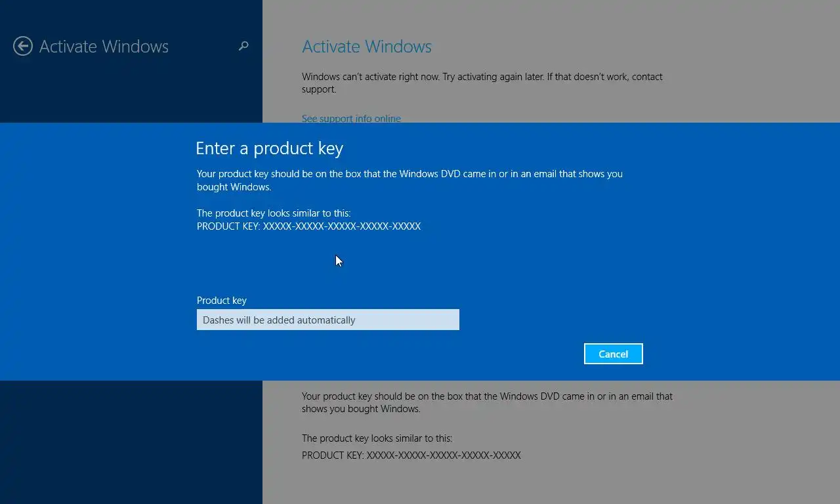This screenshot has width=840, height=504.
Task: Click "Windows can't activate right now" message
Action: 482,83
